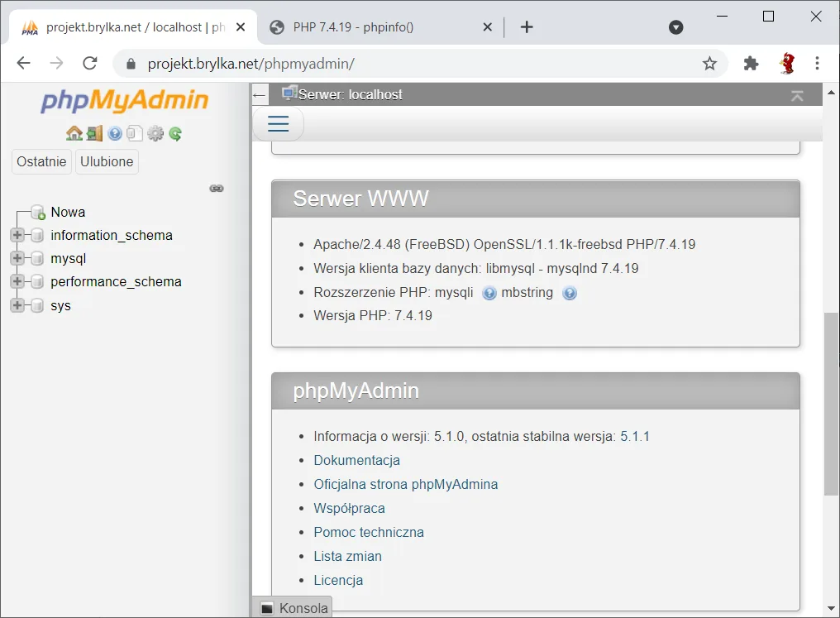Expand the performance_schema database tree
The width and height of the screenshot is (840, 618).
point(17,280)
